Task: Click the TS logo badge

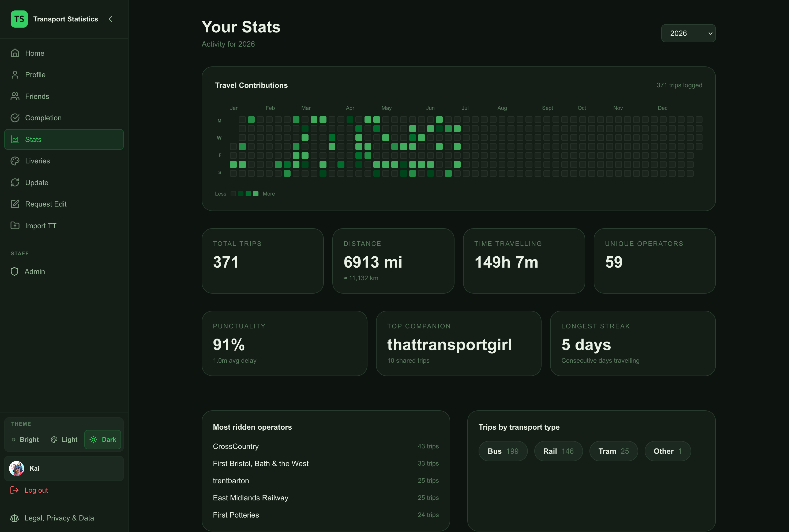Action: tap(19, 19)
